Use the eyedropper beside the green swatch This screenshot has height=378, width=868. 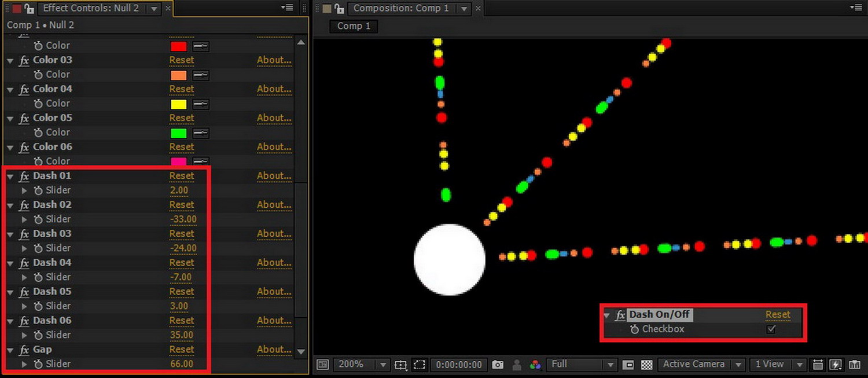[x=201, y=133]
